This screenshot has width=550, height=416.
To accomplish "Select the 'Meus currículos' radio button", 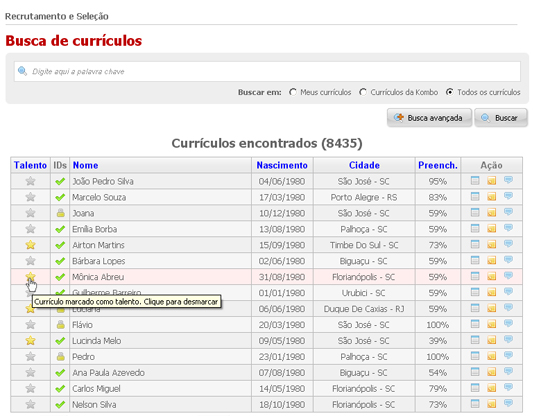I will point(293,92).
